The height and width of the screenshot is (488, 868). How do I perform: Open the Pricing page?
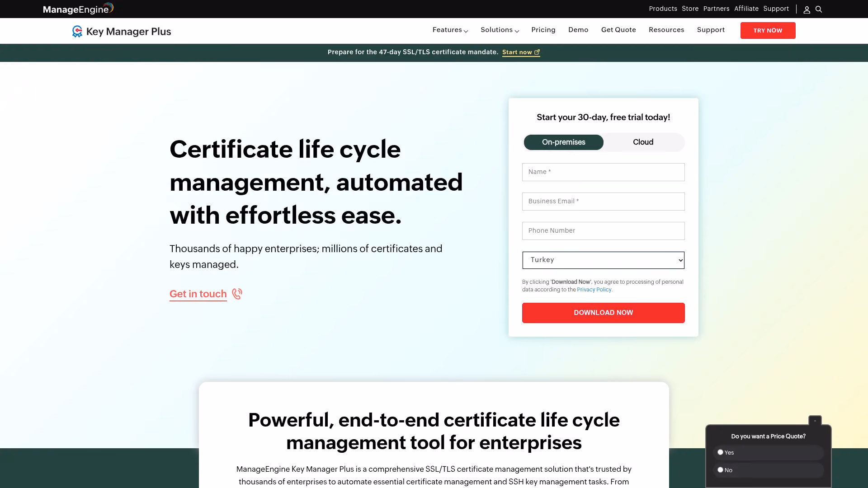(543, 30)
